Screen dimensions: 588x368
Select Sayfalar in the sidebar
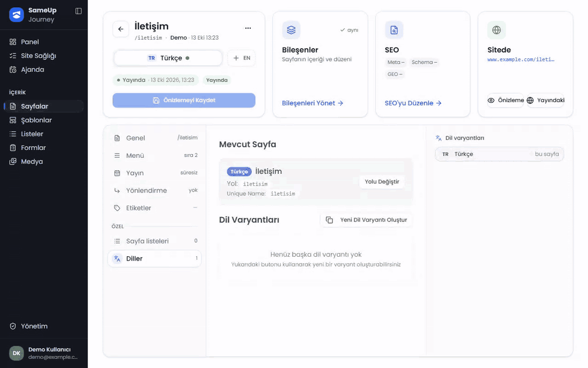(44, 106)
